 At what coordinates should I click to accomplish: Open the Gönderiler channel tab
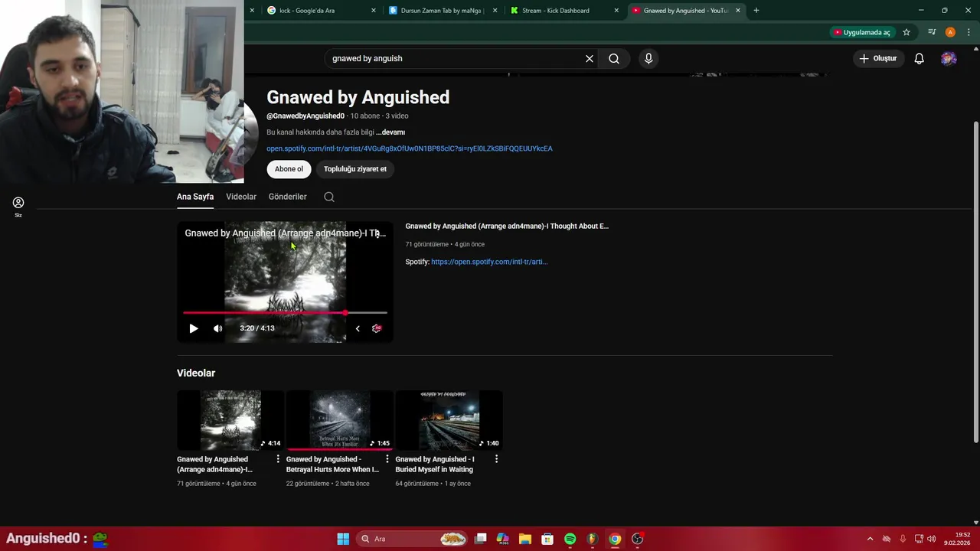click(x=288, y=197)
